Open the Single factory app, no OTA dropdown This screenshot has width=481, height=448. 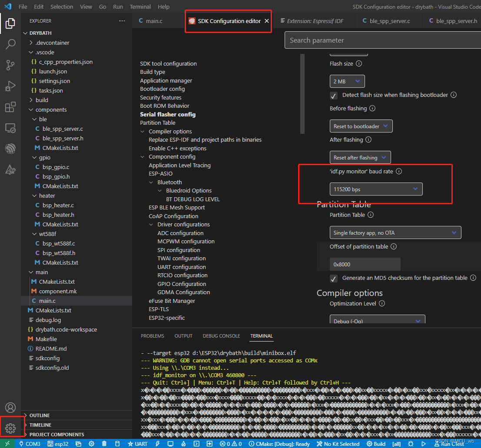[395, 232]
